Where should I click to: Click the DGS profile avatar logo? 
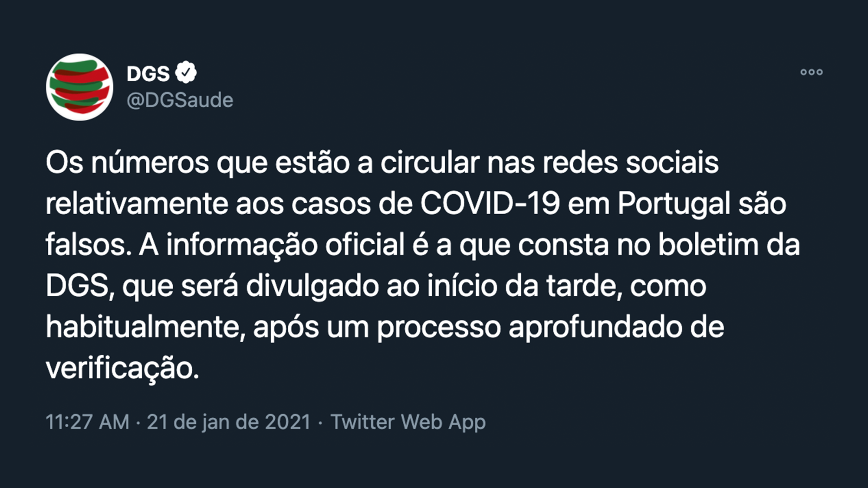tap(79, 87)
